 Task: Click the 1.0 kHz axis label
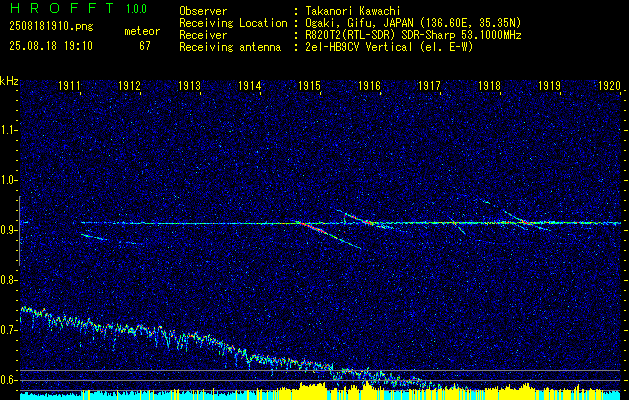click(8, 180)
